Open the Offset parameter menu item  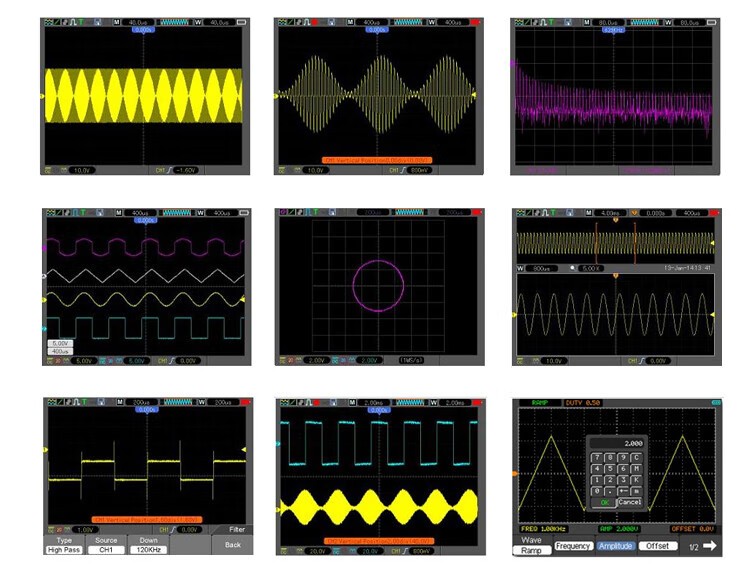click(x=657, y=546)
